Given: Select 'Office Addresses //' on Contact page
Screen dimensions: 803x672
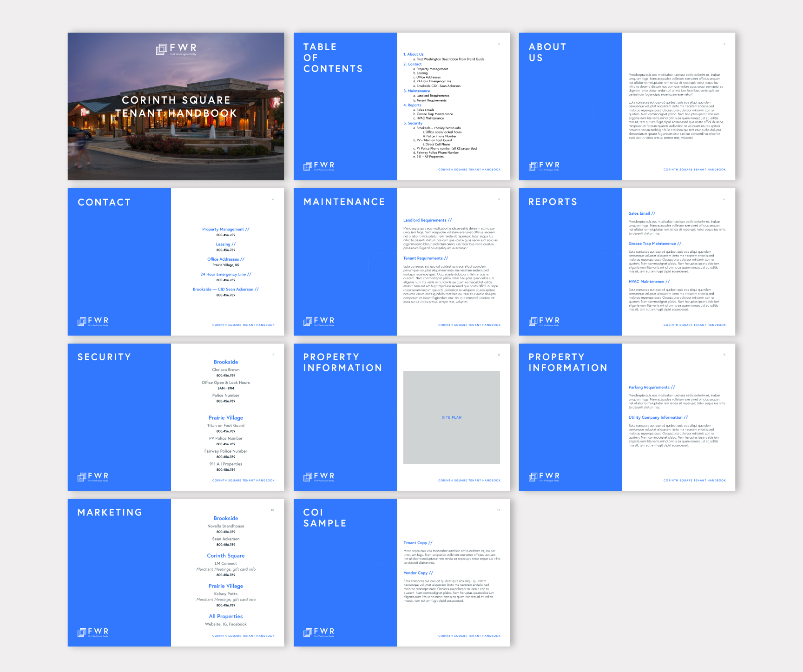Looking at the screenshot, I should click(226, 259).
